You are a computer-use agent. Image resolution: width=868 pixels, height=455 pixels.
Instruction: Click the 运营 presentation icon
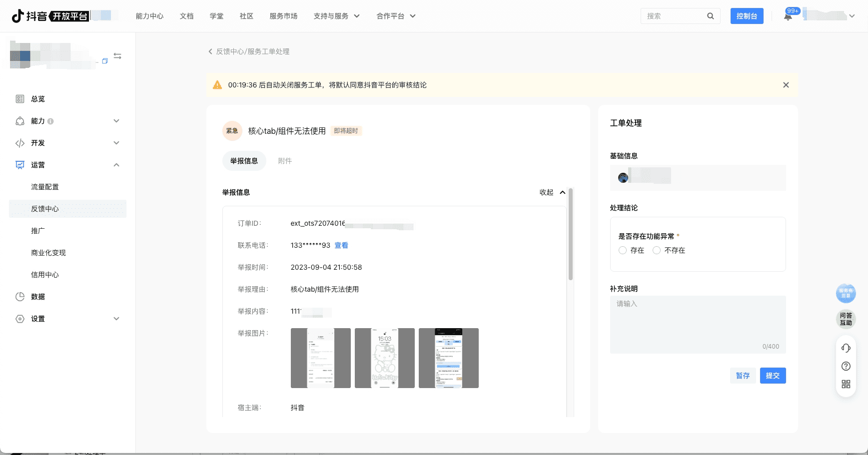20,165
